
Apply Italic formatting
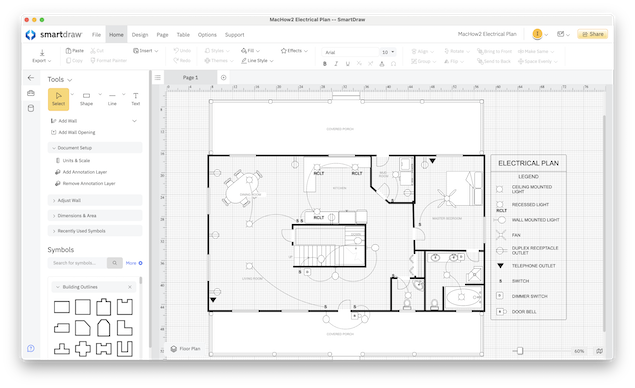point(336,64)
